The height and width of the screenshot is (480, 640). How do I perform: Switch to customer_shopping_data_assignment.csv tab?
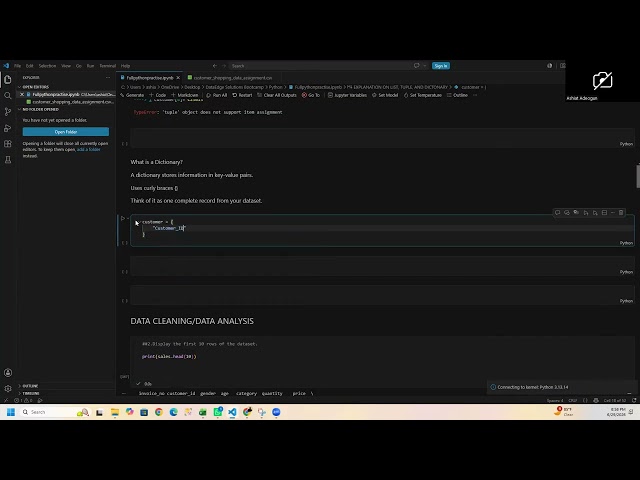pos(230,78)
